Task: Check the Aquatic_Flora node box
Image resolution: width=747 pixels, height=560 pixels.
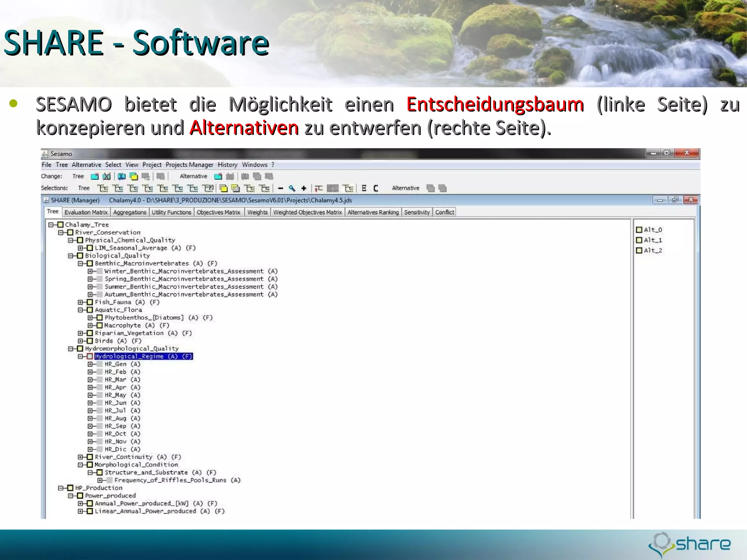Action: tap(90, 310)
